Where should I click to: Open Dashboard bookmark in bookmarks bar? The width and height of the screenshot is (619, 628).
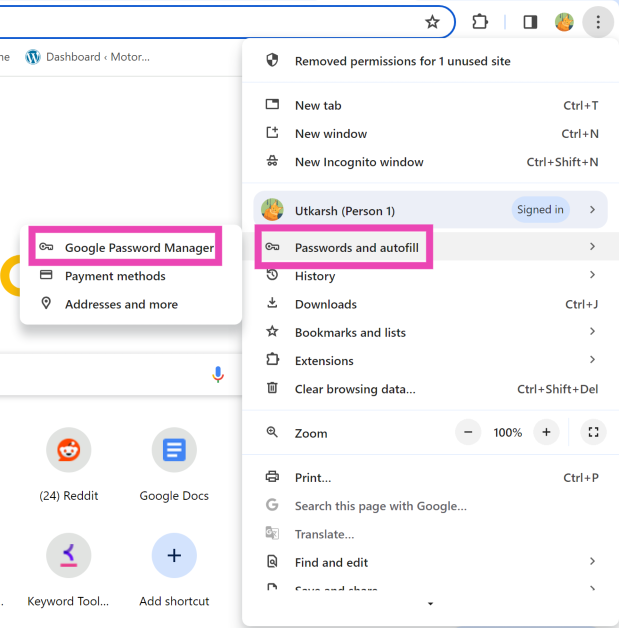(88, 57)
